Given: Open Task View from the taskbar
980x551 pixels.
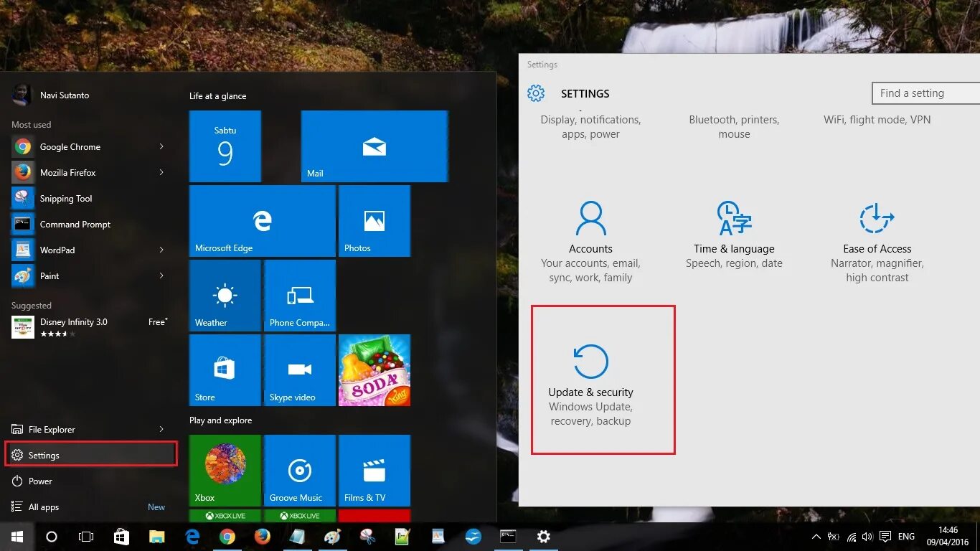Looking at the screenshot, I should click(86, 537).
